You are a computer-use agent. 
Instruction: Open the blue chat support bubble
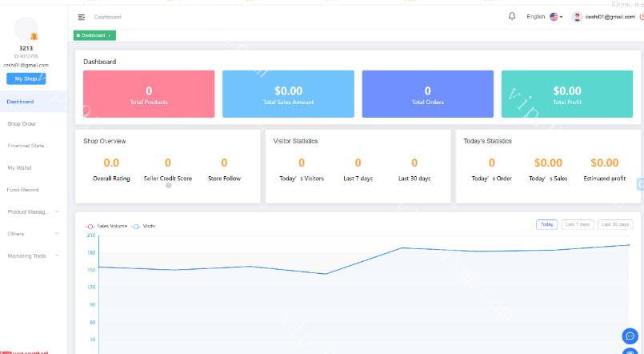click(x=630, y=336)
